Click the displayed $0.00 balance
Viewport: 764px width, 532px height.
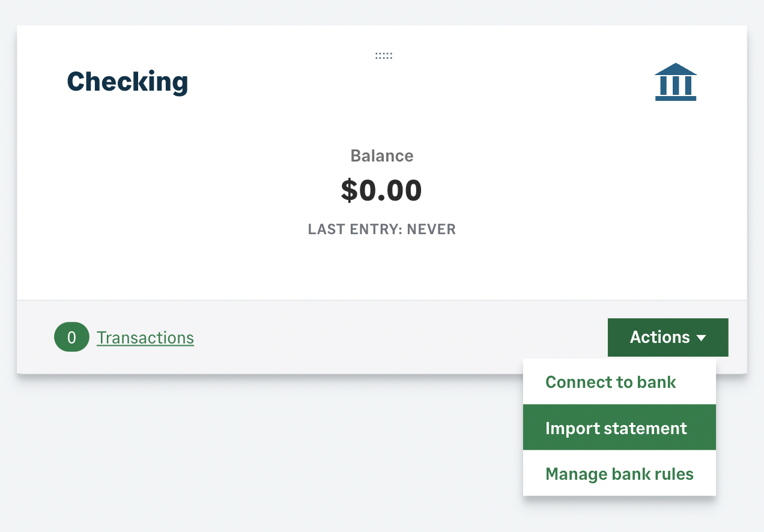coord(382,190)
